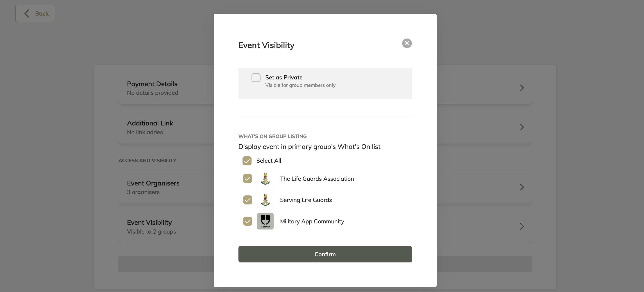Open Event Organisers via its chevron
The image size is (644, 292).
[522, 187]
